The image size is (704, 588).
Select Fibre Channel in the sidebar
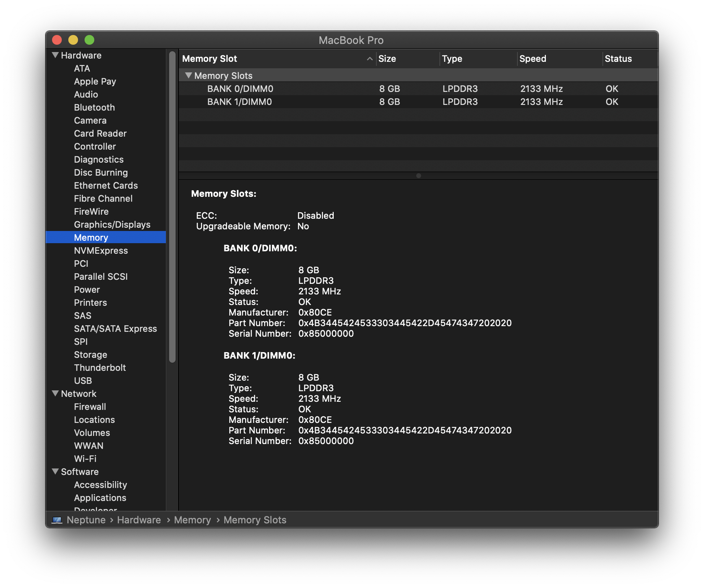click(x=103, y=198)
